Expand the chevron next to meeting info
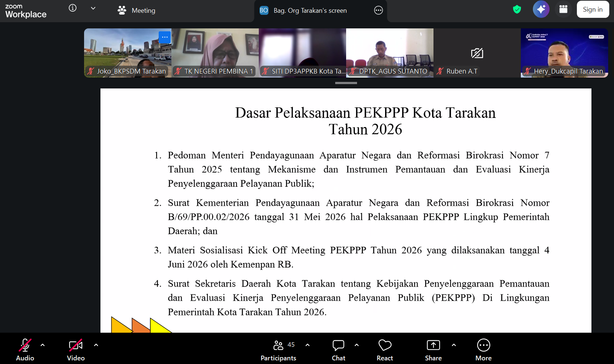This screenshot has width=614, height=364. [x=93, y=8]
